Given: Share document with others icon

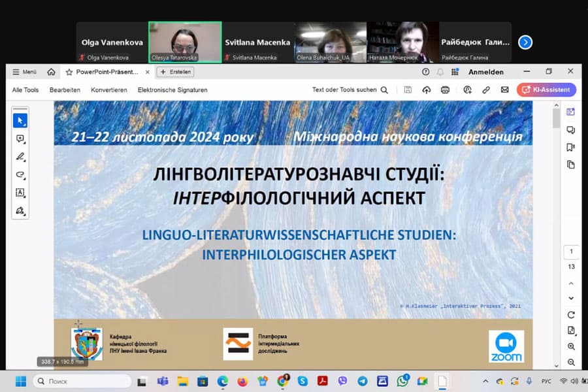Looking at the screenshot, I should pos(467,90).
